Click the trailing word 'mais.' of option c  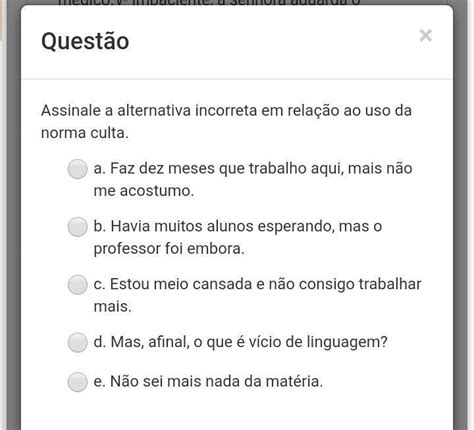[113, 306]
